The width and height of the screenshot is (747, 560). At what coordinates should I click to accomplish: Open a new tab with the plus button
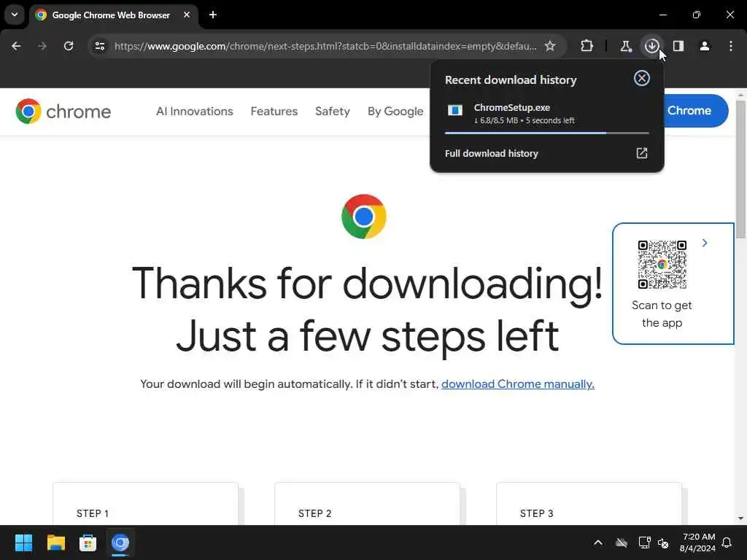tap(213, 15)
